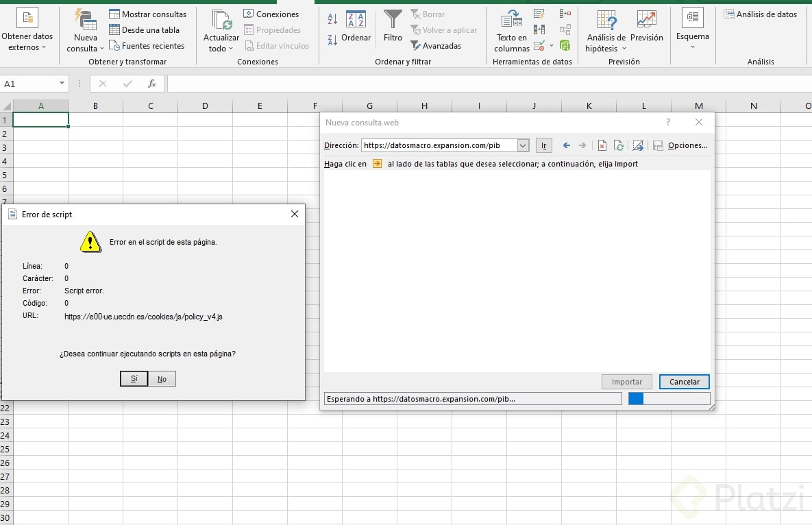Go back in the web query browser
Screen dimensions: 812x525
(567, 145)
